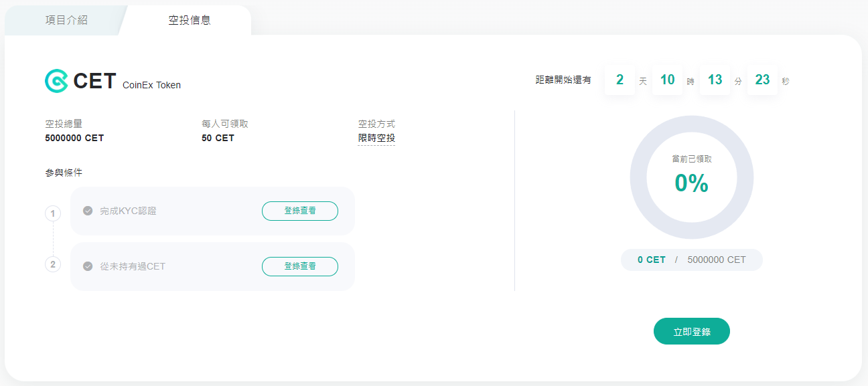This screenshot has width=868, height=386.
Task: Click the check icon beside 完成KYC認證
Action: coord(88,211)
